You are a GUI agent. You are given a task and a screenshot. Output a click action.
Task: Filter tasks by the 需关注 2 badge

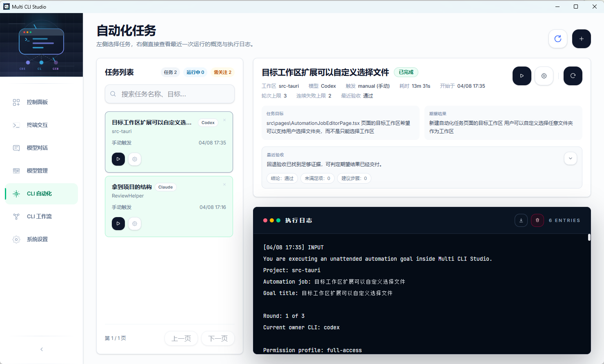coord(222,72)
